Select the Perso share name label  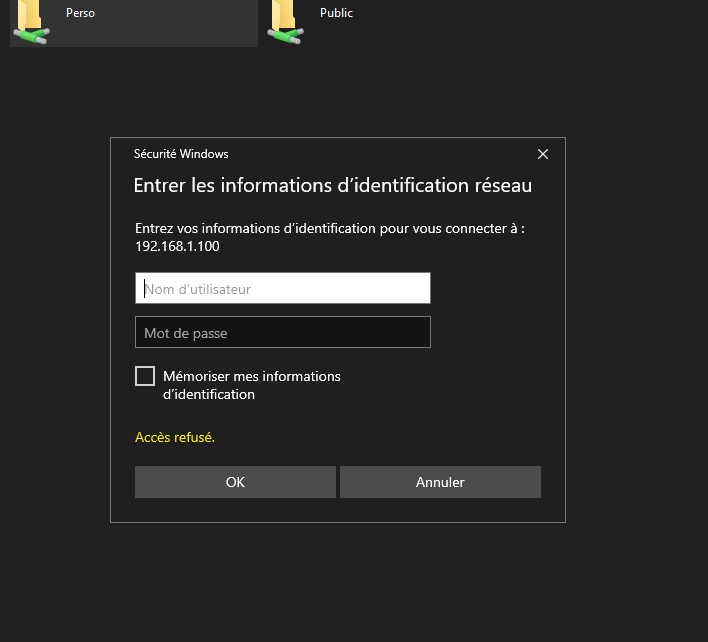coord(80,14)
